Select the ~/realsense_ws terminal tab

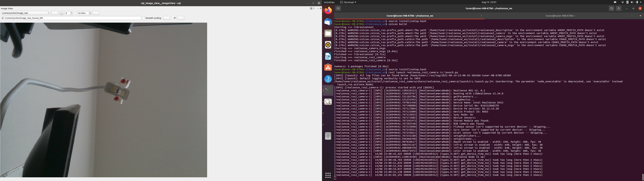410,16
